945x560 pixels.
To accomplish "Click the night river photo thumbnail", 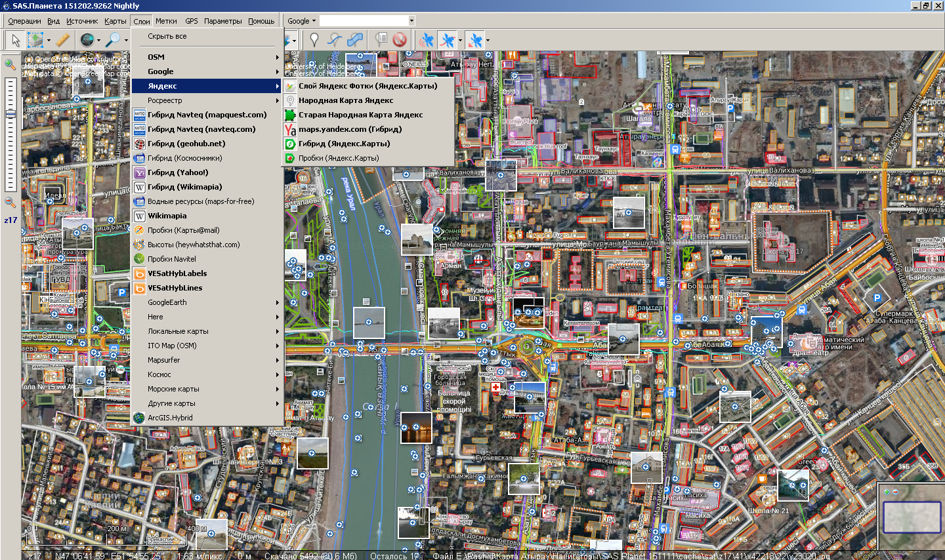I will pyautogui.click(x=416, y=428).
